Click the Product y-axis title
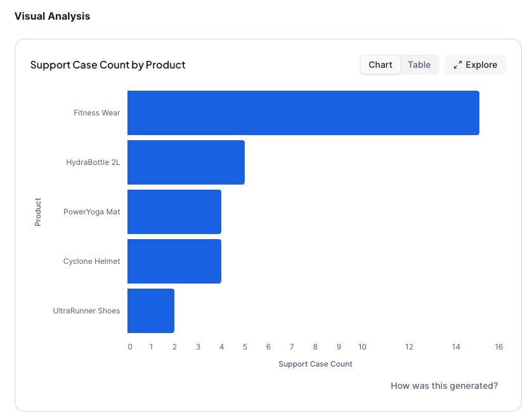Screen dimensions: 532x418 tap(37, 211)
